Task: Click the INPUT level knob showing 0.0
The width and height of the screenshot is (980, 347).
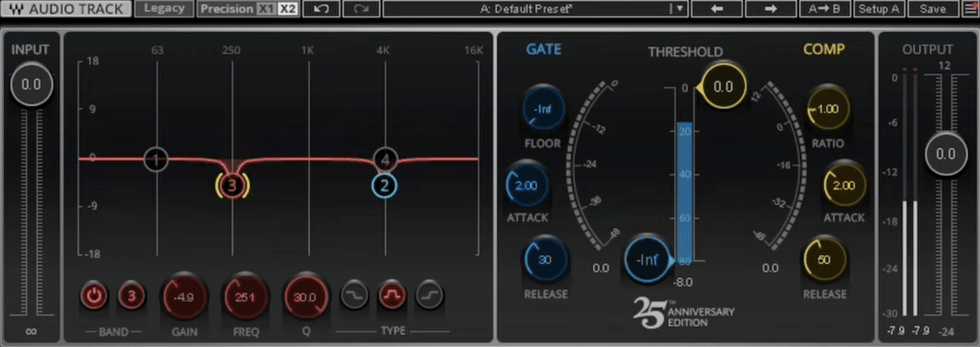Action: coord(31,84)
